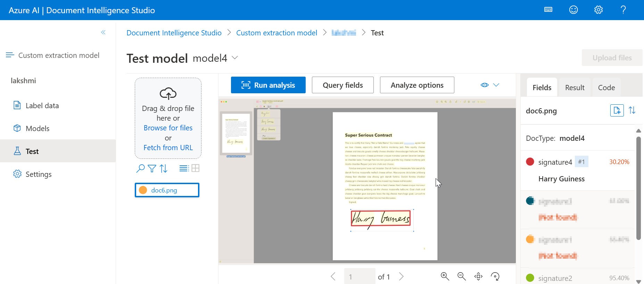Switch file list to list view
The height and width of the screenshot is (284, 644).
[184, 169]
